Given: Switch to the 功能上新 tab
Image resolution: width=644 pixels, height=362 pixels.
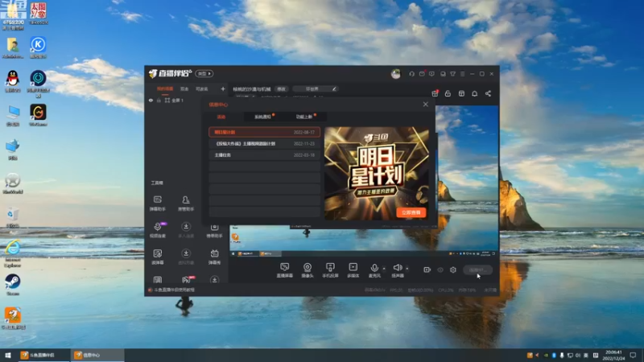Looking at the screenshot, I should click(304, 117).
